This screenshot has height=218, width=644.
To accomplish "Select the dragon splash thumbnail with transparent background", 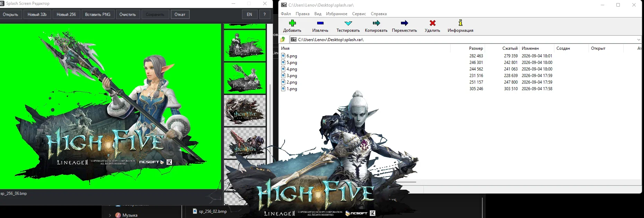I will point(245,111).
